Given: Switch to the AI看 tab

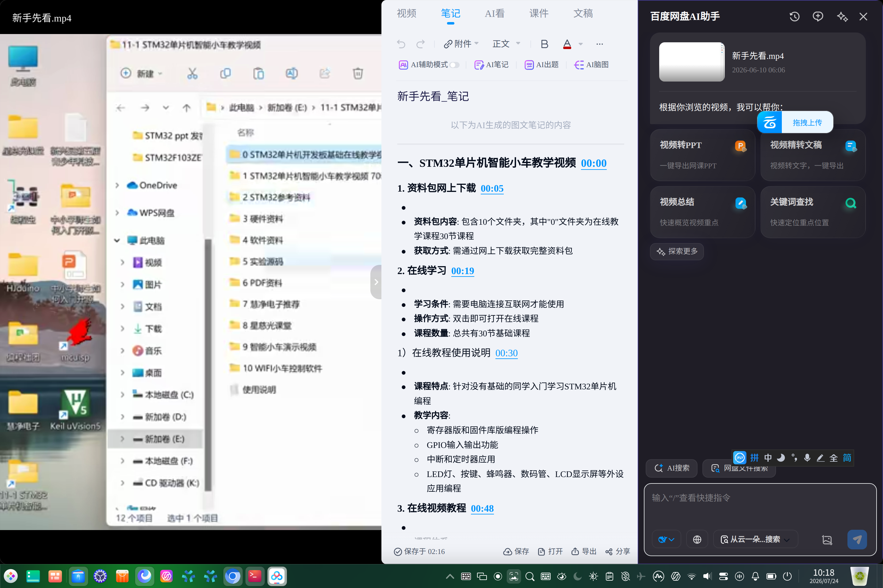Looking at the screenshot, I should [495, 13].
